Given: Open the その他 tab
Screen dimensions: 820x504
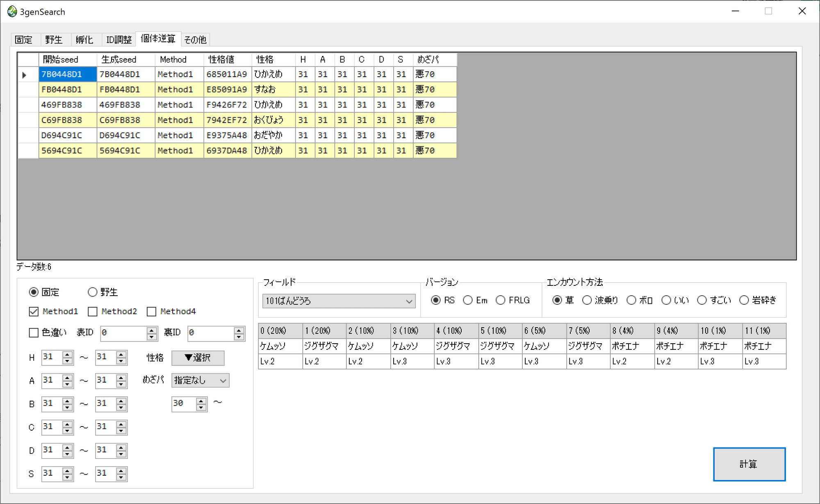Looking at the screenshot, I should (x=196, y=39).
